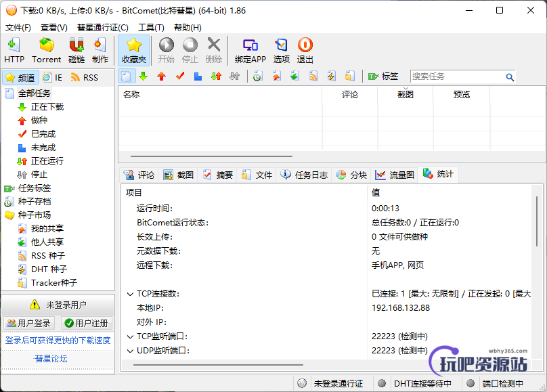Screen dimensions: 547x392
Task: Collapse the TCP监听端口 row
Action: [130, 336]
